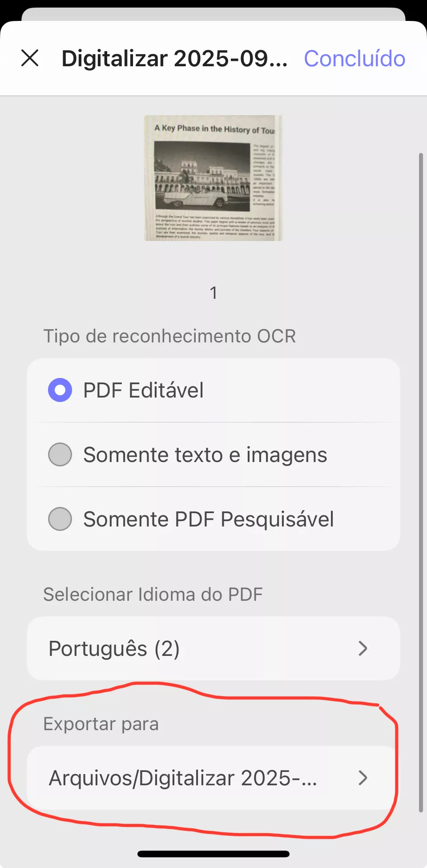This screenshot has height=868, width=427.
Task: Expand the chevron arrow beside Português (2)
Action: click(x=363, y=648)
